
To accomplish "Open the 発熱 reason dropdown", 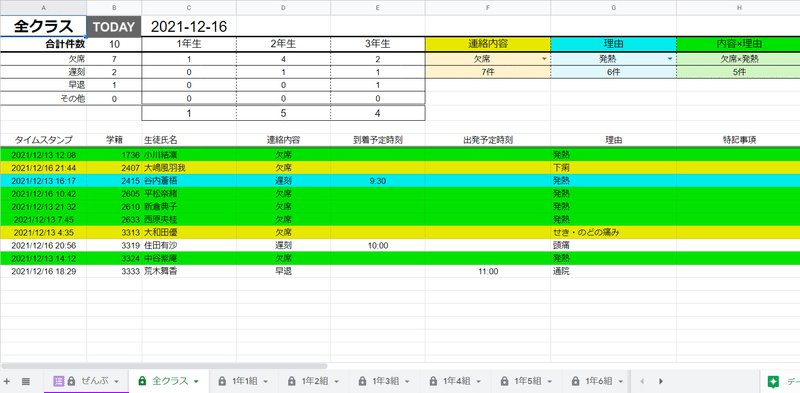I will (669, 59).
